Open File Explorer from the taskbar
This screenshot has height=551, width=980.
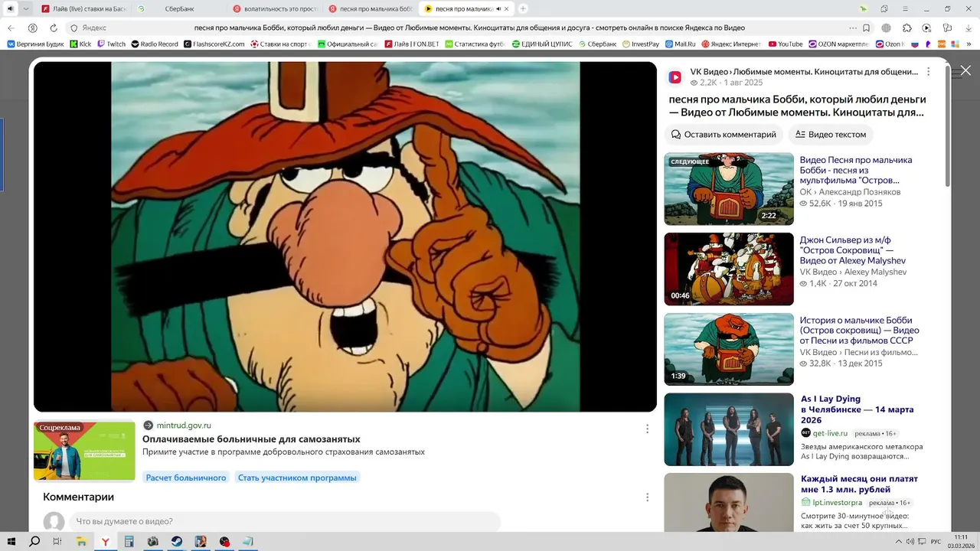click(81, 542)
